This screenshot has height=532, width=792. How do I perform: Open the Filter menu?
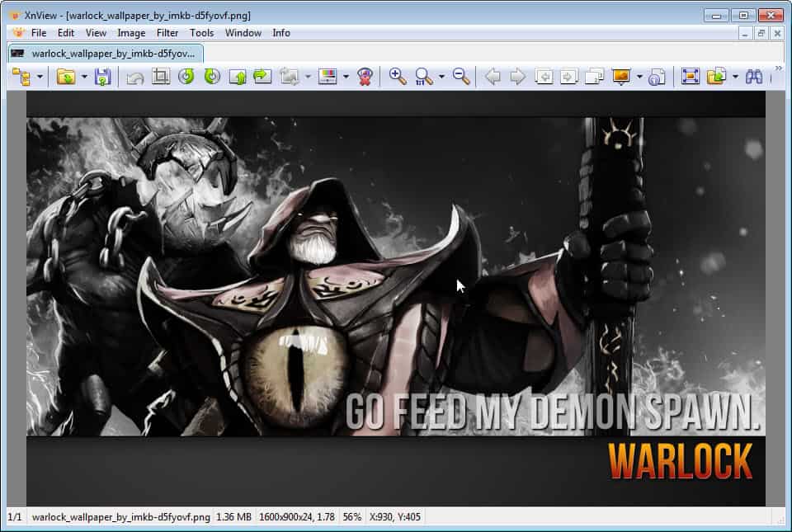point(167,33)
